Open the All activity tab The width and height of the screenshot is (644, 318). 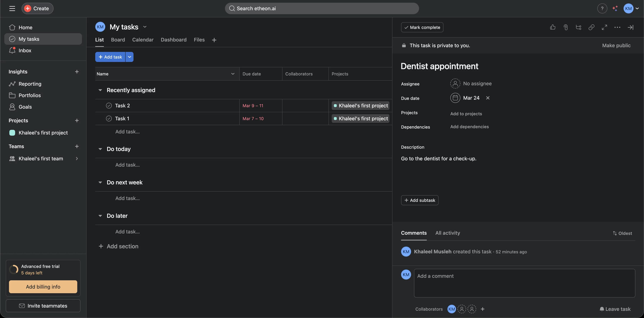click(447, 233)
